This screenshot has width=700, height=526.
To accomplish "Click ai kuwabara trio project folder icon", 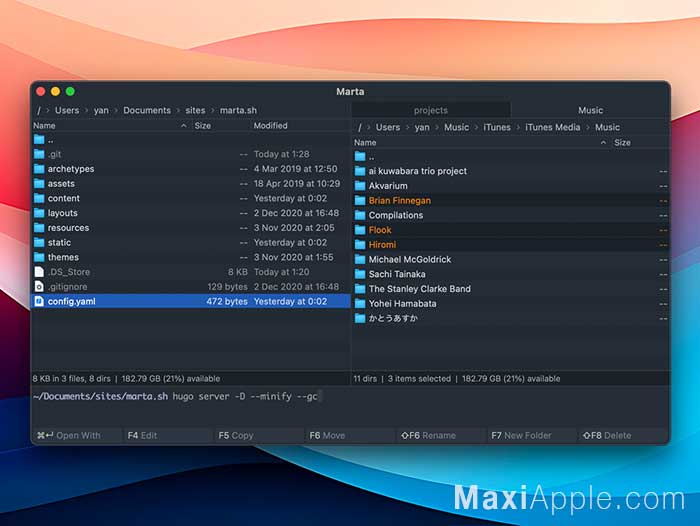I will pyautogui.click(x=360, y=171).
